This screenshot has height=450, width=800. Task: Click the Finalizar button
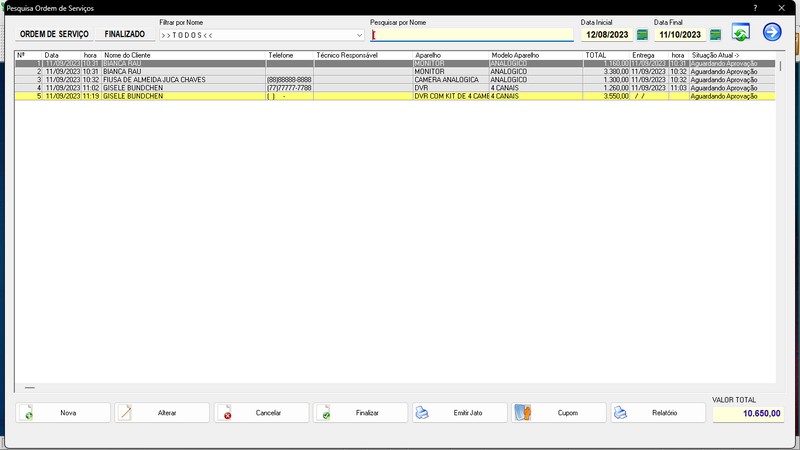(x=360, y=413)
